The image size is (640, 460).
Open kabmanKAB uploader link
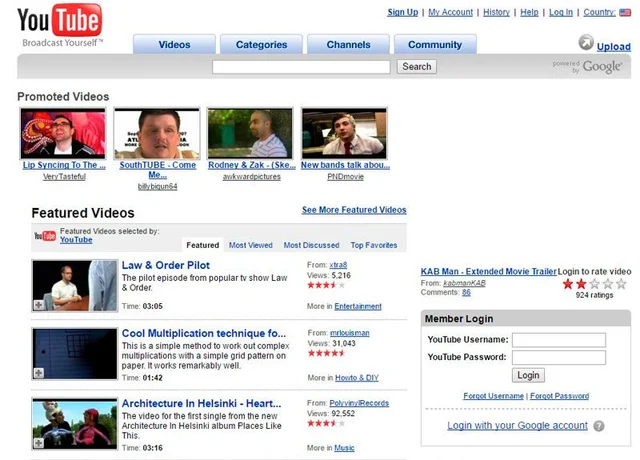[464, 283]
